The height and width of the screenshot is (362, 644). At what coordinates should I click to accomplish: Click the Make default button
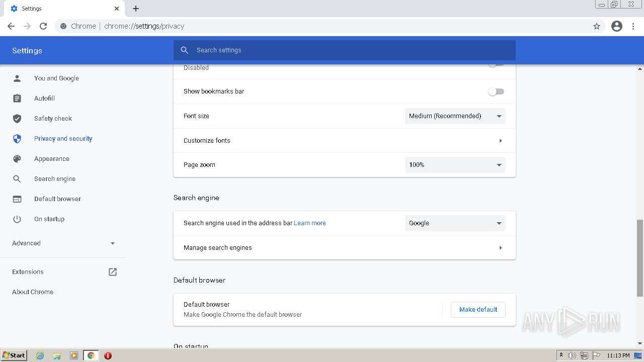(x=478, y=310)
